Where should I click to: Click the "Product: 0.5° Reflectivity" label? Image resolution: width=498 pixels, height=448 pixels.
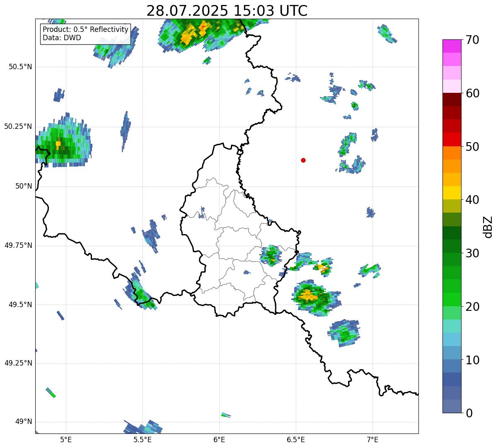point(85,30)
